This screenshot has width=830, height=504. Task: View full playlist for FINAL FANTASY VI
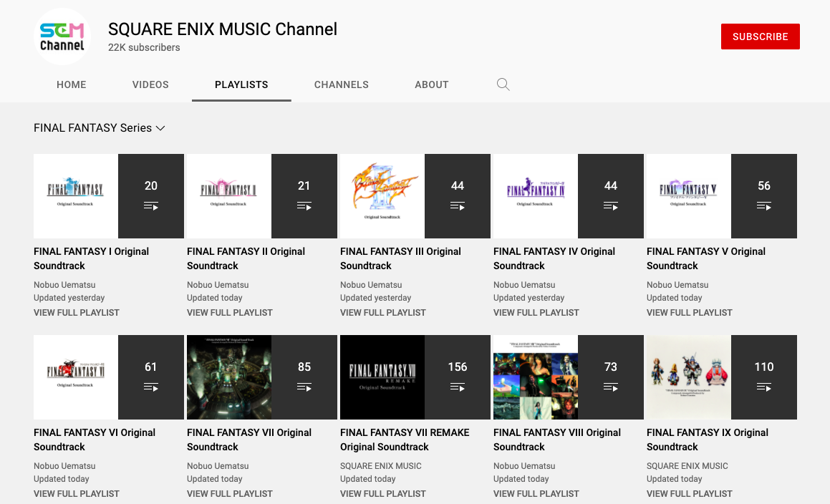point(76,494)
